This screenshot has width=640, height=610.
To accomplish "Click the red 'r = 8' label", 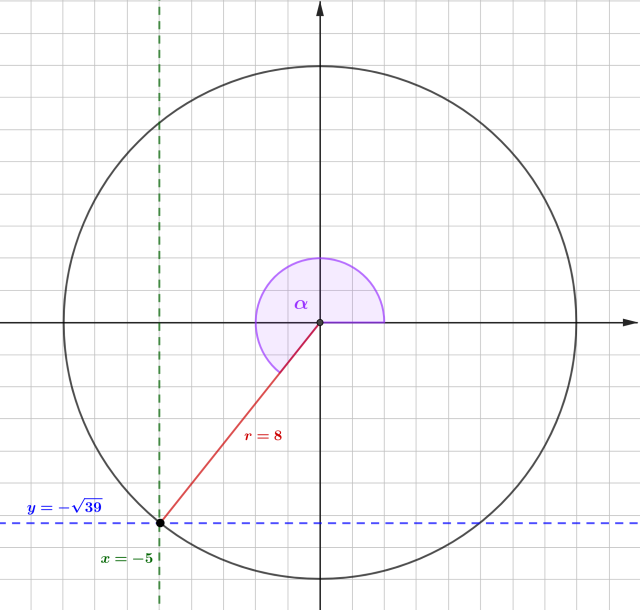I will tap(263, 436).
